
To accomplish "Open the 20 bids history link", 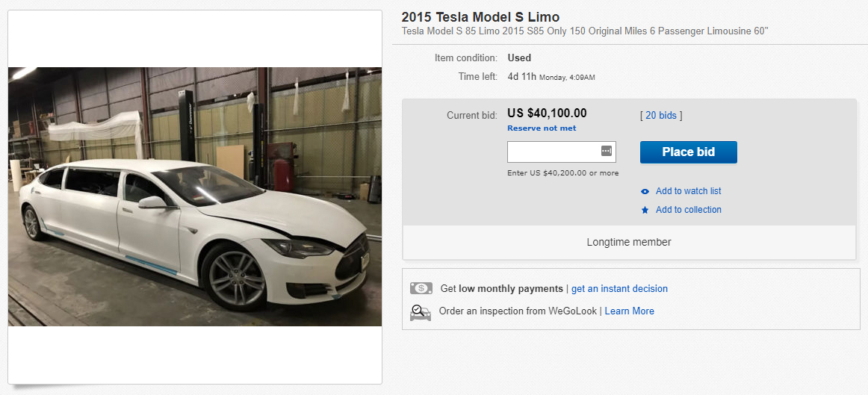I will pyautogui.click(x=661, y=115).
